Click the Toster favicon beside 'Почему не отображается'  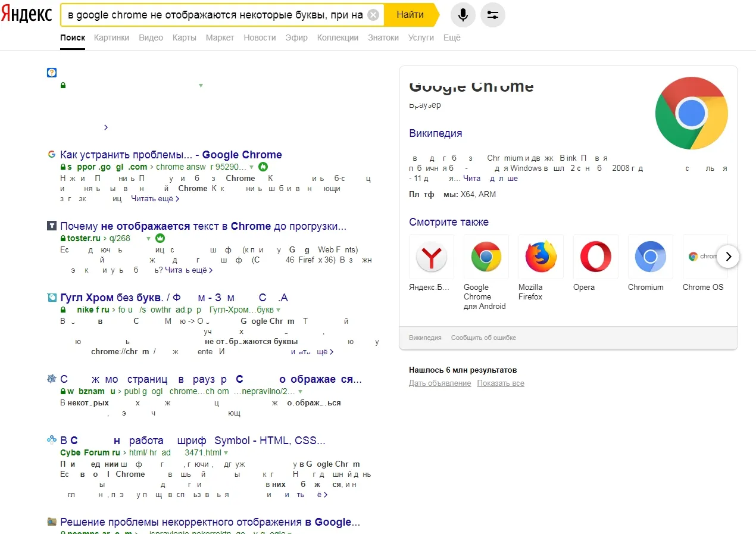[x=52, y=226]
